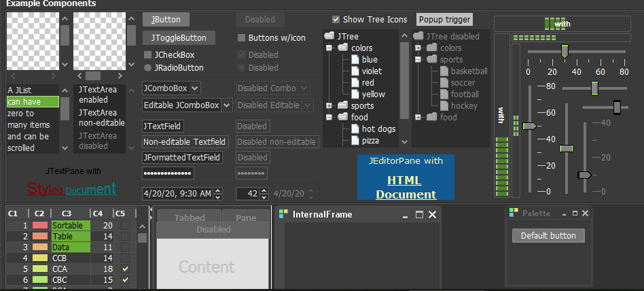This screenshot has width=644, height=291.
Task: Click the blue file icon in JTree
Action: [x=355, y=60]
